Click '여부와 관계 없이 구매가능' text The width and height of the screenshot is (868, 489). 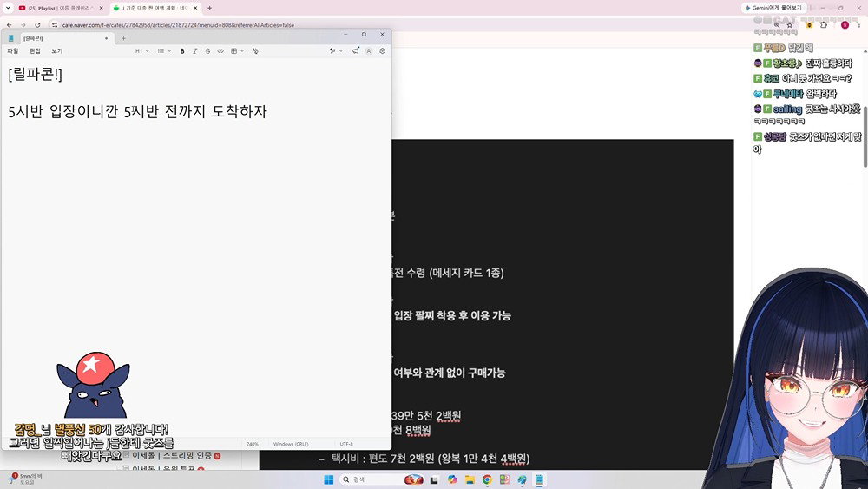(450, 373)
